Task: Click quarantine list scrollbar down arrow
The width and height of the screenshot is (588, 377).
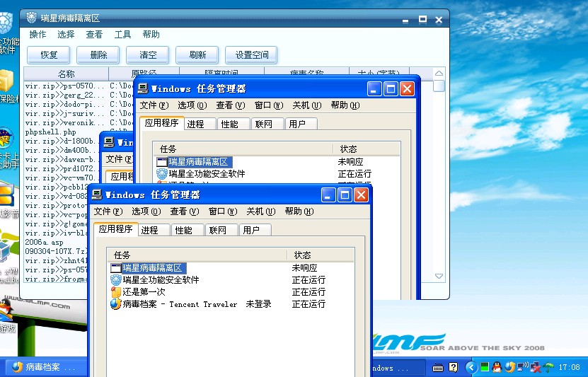Action: pyautogui.click(x=439, y=276)
